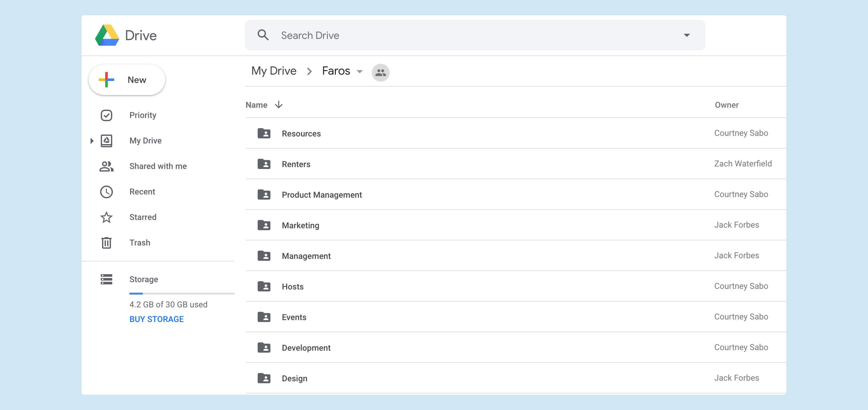This screenshot has width=868, height=410.
Task: Select the Marketing folder name
Action: pos(301,226)
